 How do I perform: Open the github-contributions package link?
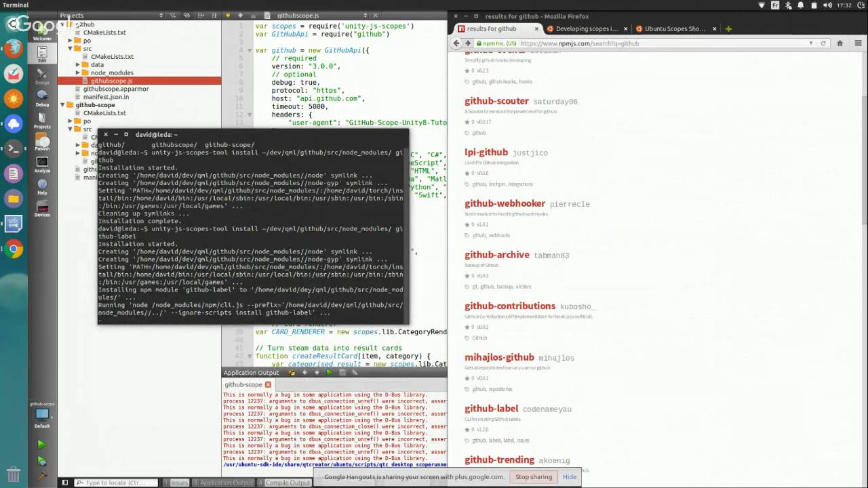510,306
